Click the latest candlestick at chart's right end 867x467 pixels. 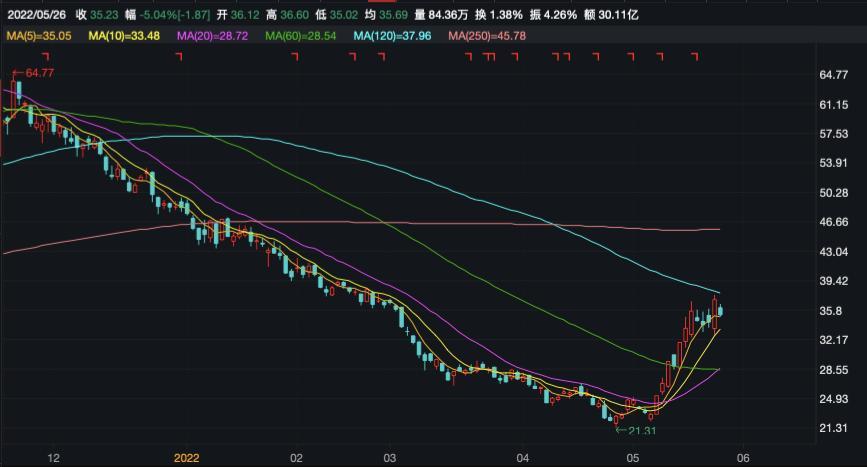(721, 311)
